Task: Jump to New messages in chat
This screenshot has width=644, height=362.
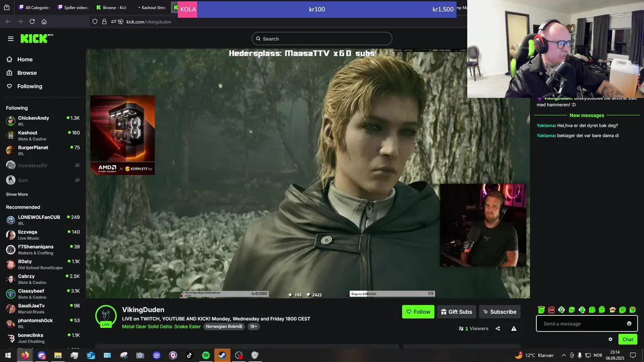Action: coord(587,115)
